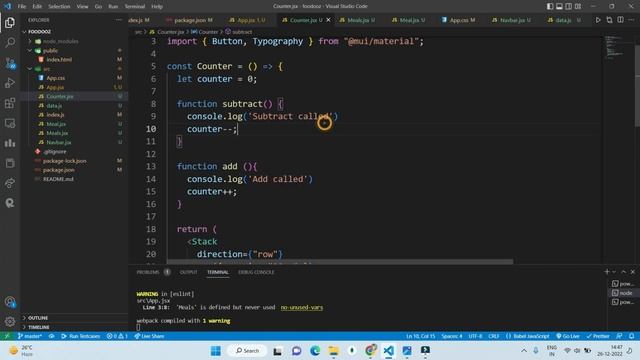Click Go Live in status bar

pos(568,336)
